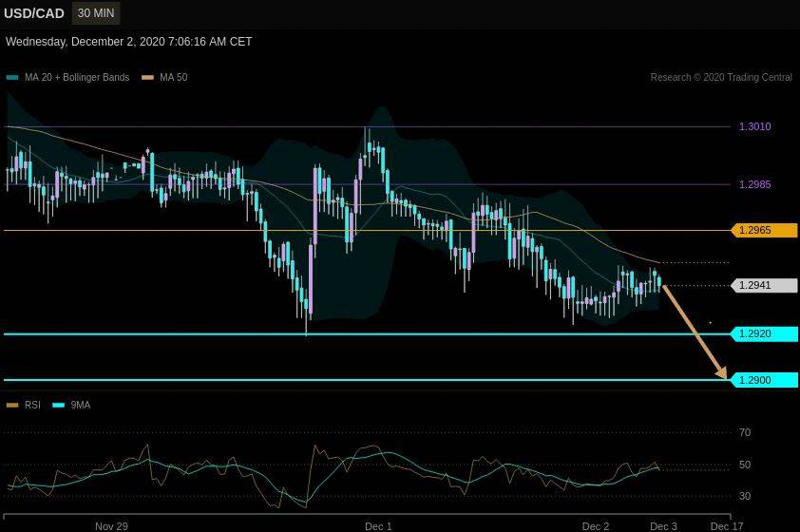800x532 pixels.
Task: Click the teal MA 20 legend swatch
Action: coord(12,78)
